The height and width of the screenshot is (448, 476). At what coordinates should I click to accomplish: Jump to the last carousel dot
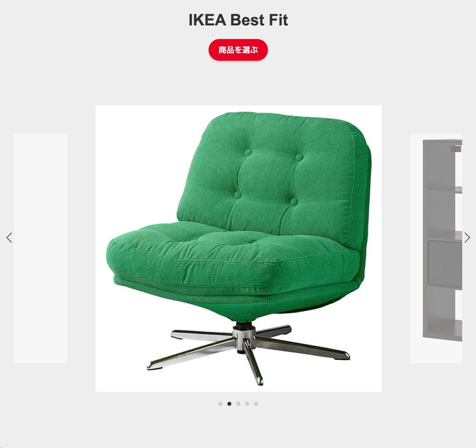(x=256, y=404)
